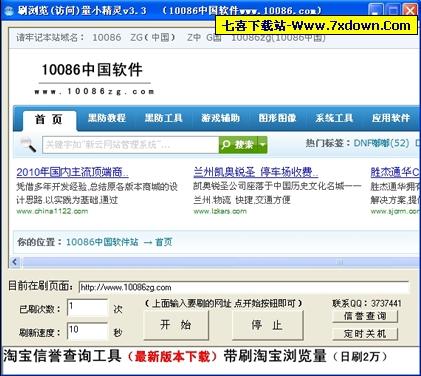421x376 pixels.
Task: Expand the dropdown arrow beside 搜索
Action: pyautogui.click(x=263, y=145)
